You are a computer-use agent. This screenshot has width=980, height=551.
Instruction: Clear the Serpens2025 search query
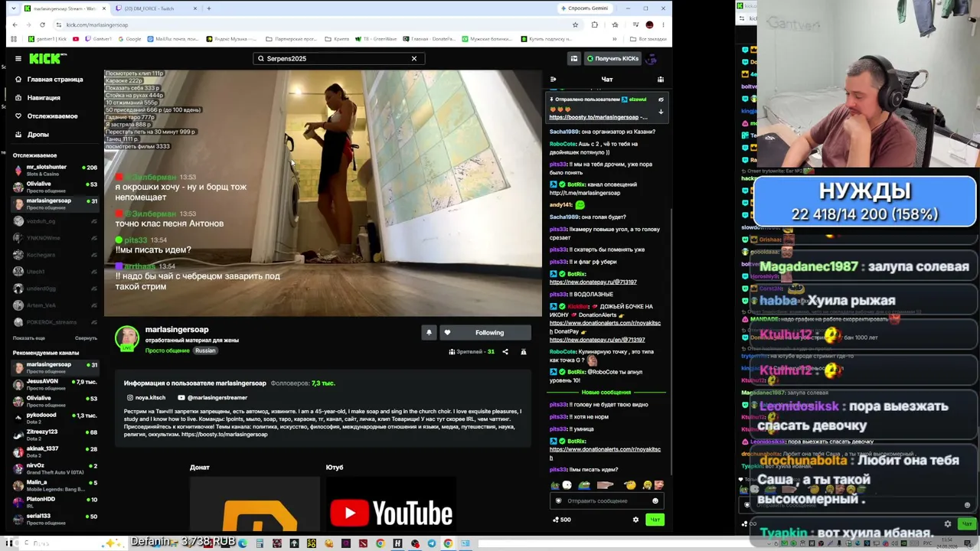click(414, 58)
